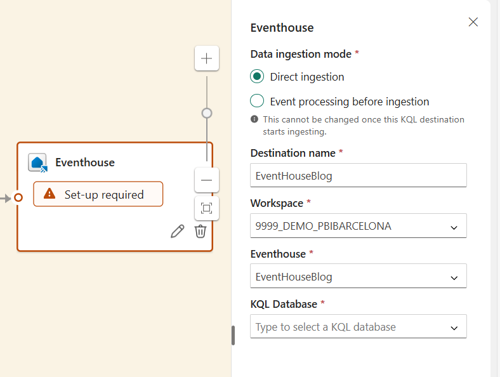
Task: Click the Eventhouse node icon on canvas
Action: tap(38, 163)
